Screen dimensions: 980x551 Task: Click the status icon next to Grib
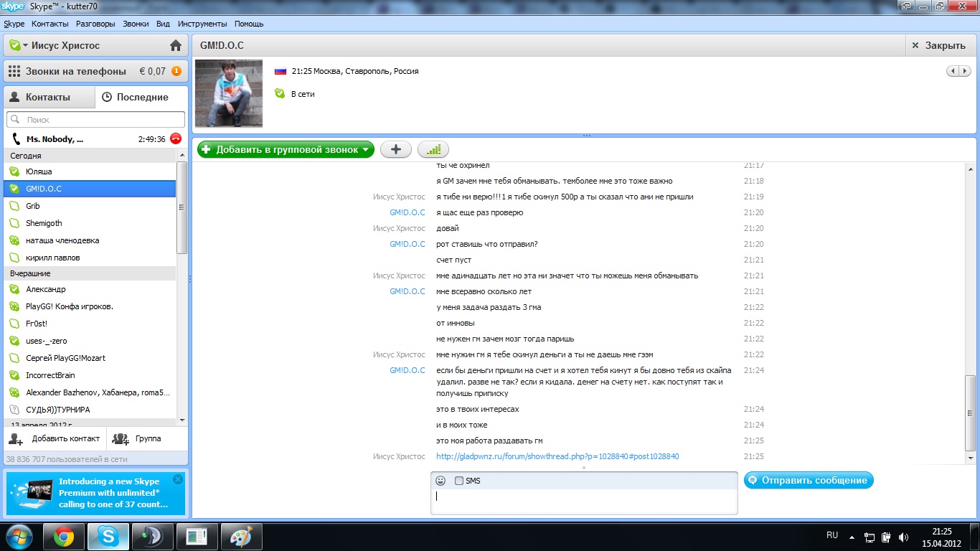[14, 206]
